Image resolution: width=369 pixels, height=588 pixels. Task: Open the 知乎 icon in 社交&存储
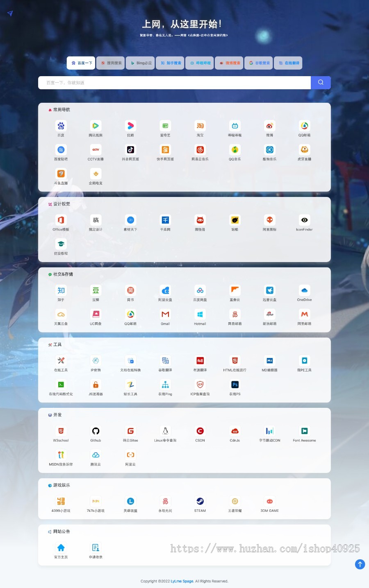(61, 290)
